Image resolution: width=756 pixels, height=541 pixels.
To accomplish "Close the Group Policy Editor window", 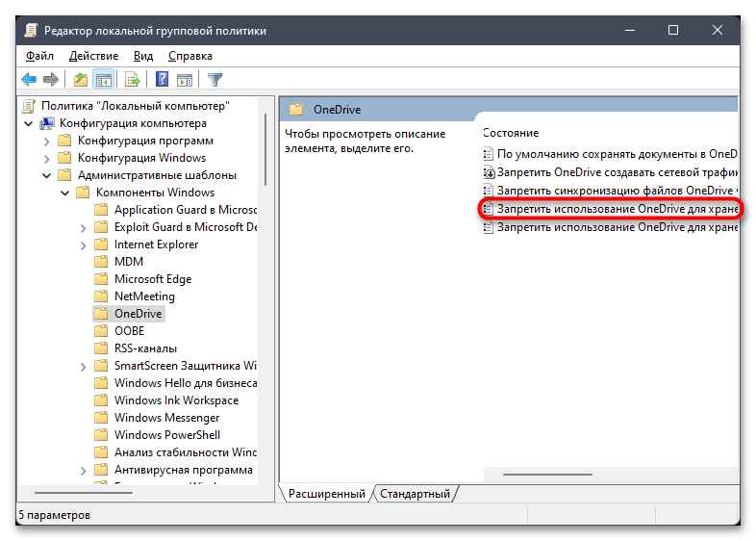I will pos(717,31).
